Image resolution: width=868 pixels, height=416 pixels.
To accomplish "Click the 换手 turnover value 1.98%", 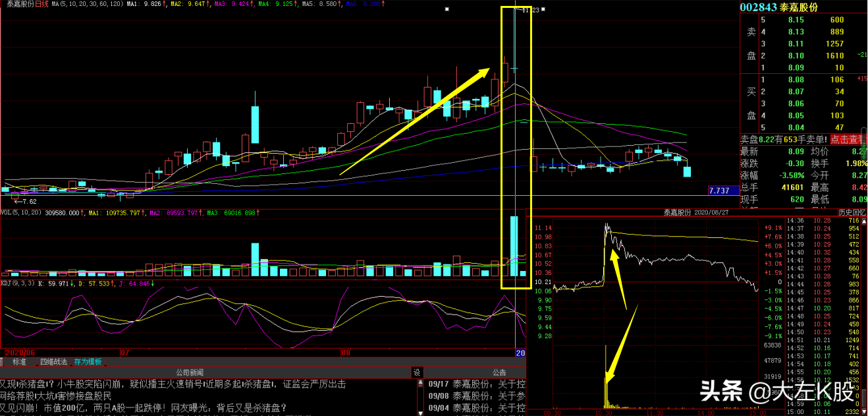I will (x=857, y=163).
